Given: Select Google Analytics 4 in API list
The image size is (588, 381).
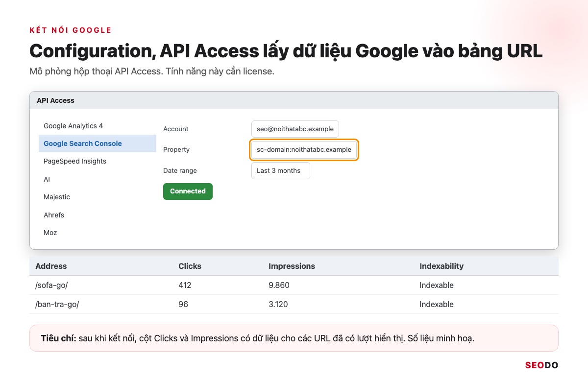Looking at the screenshot, I should pos(98,126).
